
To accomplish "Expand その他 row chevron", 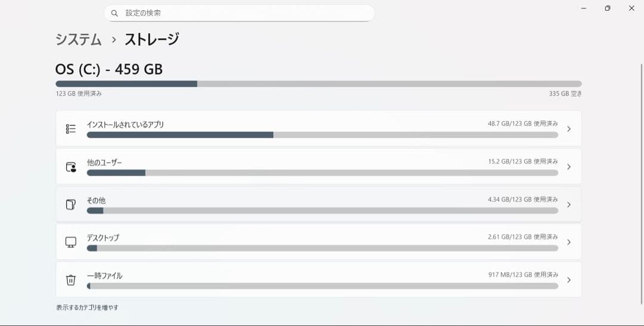I will click(569, 204).
